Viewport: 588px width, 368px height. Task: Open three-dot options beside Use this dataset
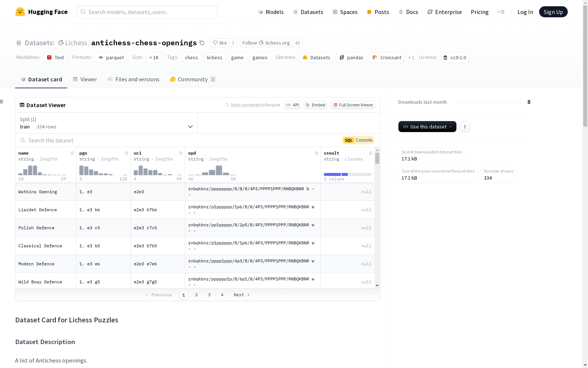(465, 127)
